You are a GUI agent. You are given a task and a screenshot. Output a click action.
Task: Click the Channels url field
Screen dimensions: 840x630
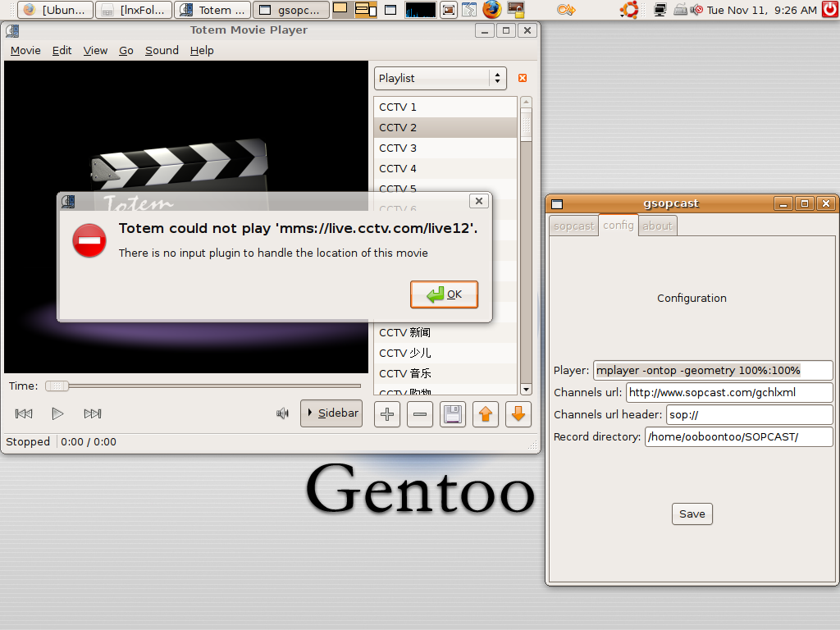click(729, 392)
